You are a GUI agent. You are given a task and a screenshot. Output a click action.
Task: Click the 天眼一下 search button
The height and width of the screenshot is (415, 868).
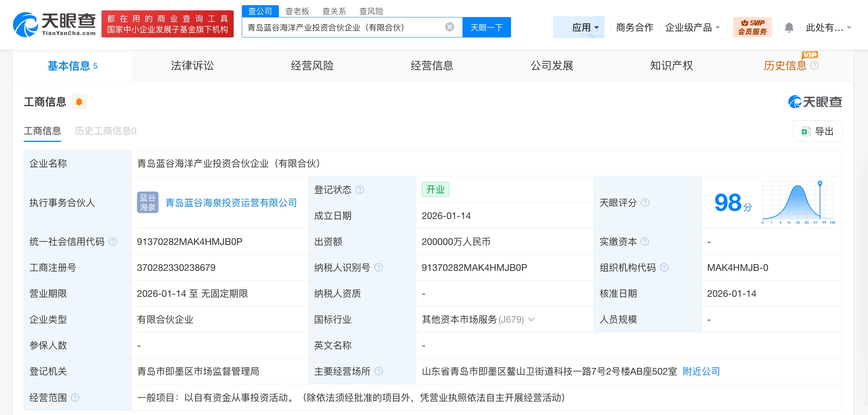[486, 27]
